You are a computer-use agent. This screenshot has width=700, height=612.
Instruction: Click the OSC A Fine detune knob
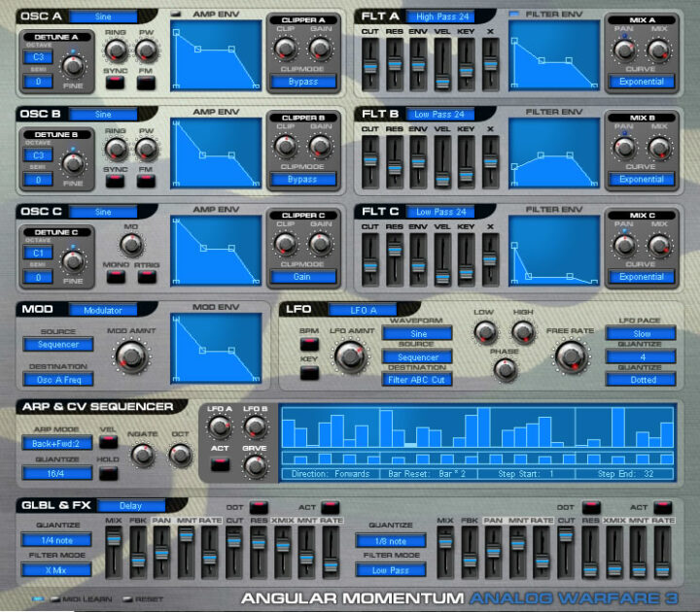tap(73, 65)
